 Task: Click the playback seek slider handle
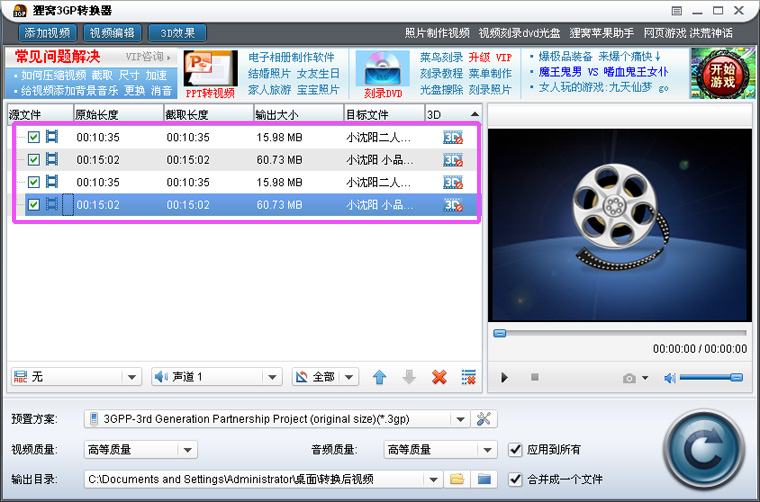[500, 333]
